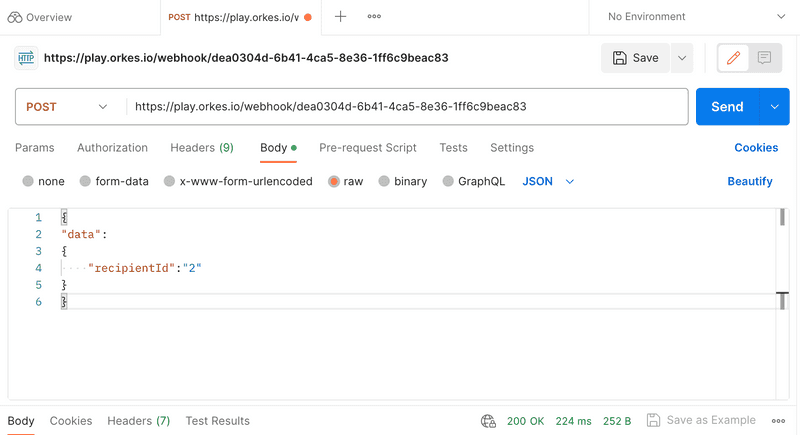800x435 pixels.
Task: Select the form-data radio option
Action: [x=86, y=182]
